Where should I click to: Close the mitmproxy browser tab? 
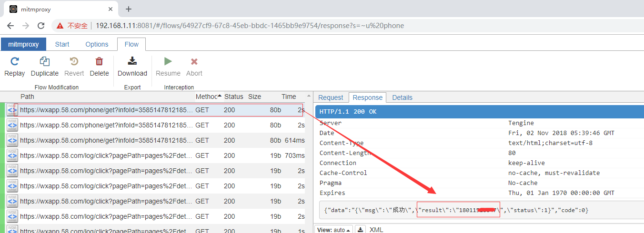[111, 9]
